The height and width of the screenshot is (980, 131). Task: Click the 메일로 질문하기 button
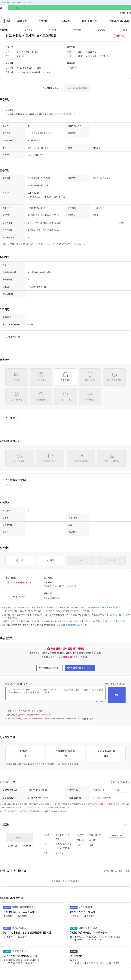coord(87,719)
